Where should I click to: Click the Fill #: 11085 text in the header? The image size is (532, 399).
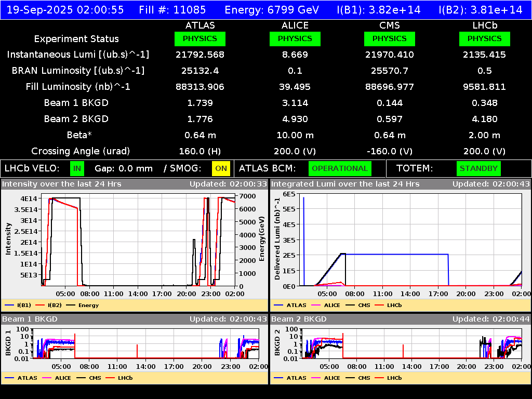tap(172, 9)
